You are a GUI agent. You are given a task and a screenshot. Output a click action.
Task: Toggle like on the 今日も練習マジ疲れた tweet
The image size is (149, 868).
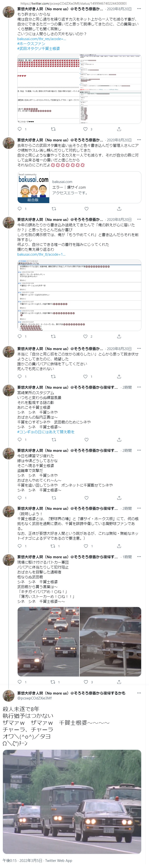tap(86, 498)
